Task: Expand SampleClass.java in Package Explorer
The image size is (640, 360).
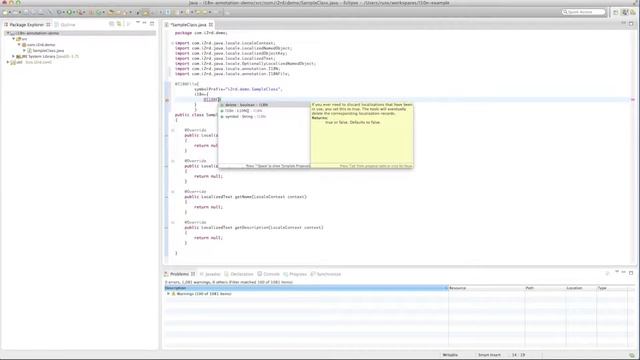Action: pyautogui.click(x=24, y=51)
